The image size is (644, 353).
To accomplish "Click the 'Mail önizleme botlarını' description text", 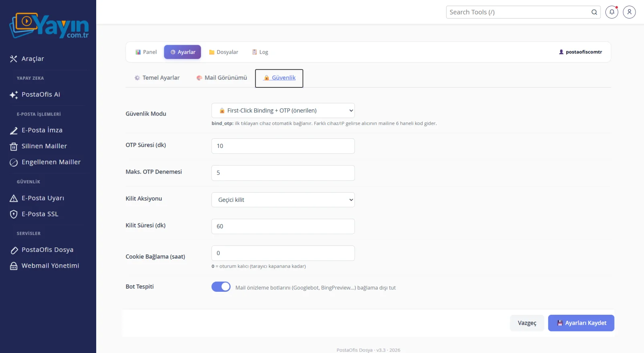I will tap(316, 288).
